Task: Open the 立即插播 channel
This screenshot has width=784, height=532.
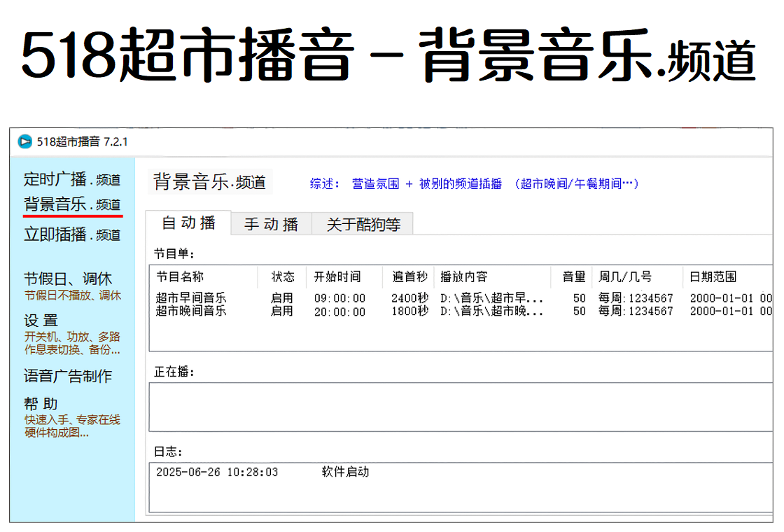Action: tap(71, 234)
